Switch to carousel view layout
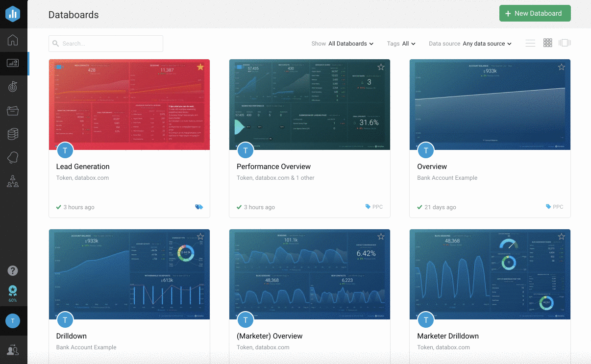The image size is (591, 364). click(x=565, y=43)
